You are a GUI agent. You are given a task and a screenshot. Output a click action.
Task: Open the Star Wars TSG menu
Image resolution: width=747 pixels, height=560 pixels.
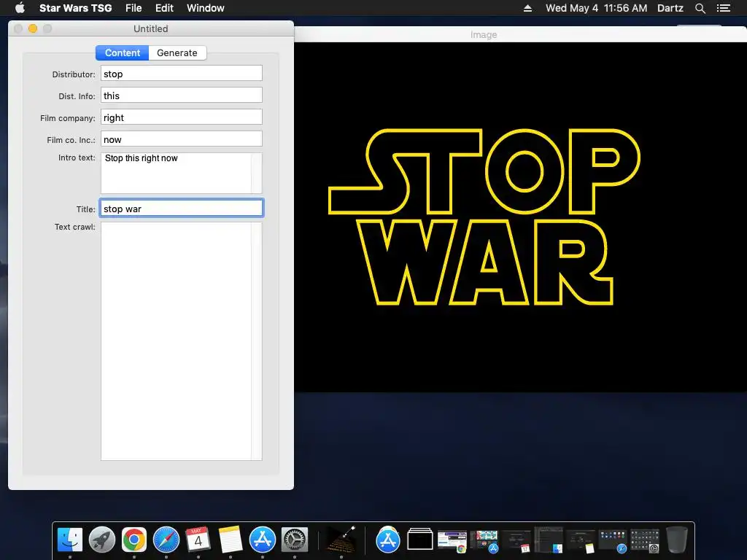75,8
